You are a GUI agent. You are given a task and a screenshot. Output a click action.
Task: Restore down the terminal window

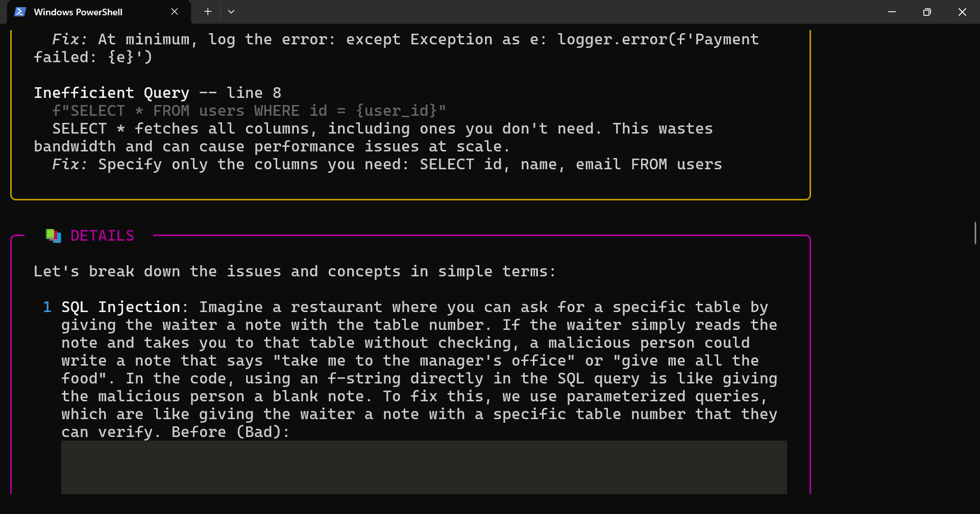927,12
